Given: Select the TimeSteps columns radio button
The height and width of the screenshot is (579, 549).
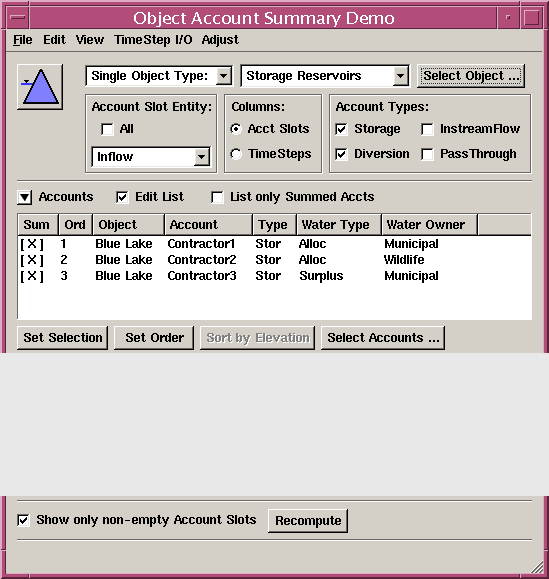Looking at the screenshot, I should click(236, 154).
